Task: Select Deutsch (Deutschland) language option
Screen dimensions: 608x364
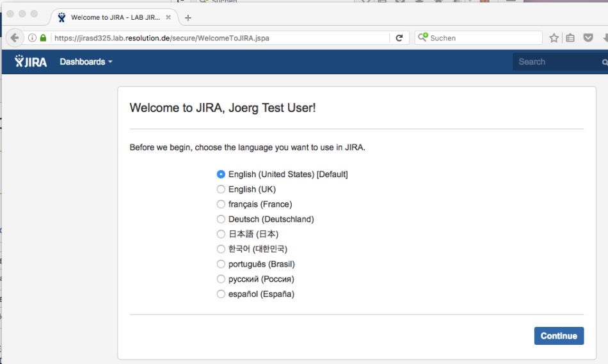Action: click(221, 219)
